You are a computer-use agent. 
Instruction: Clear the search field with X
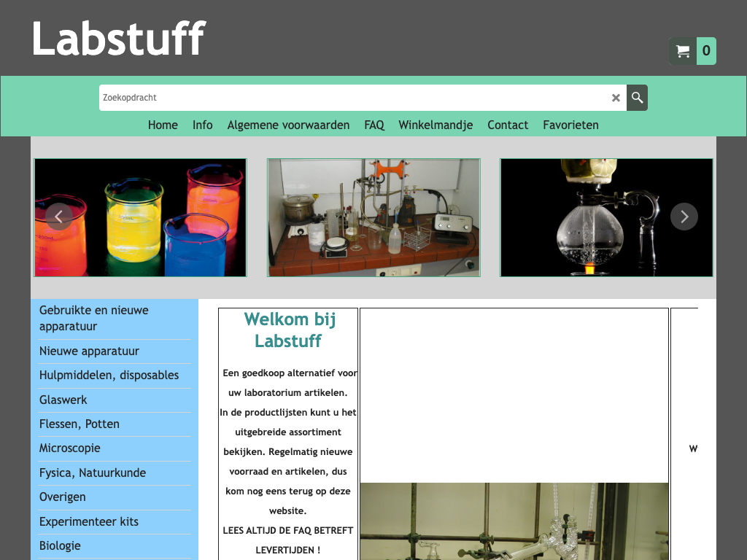616,98
